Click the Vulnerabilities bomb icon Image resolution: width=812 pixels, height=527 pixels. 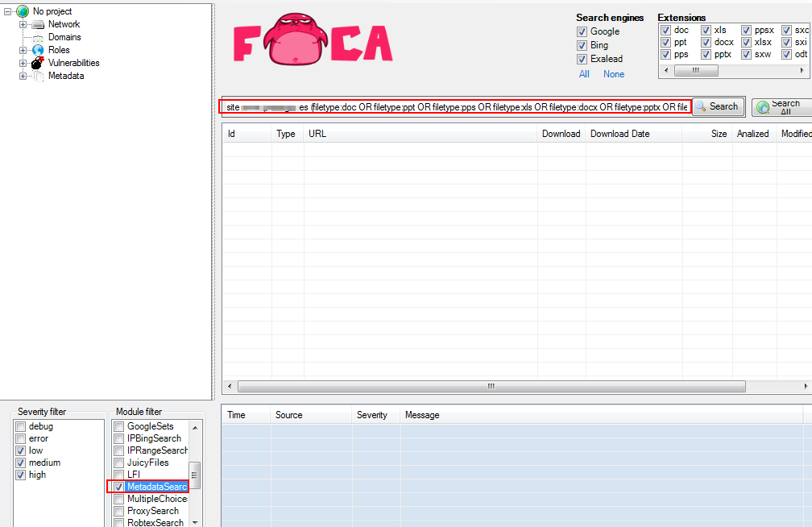pyautogui.click(x=38, y=63)
